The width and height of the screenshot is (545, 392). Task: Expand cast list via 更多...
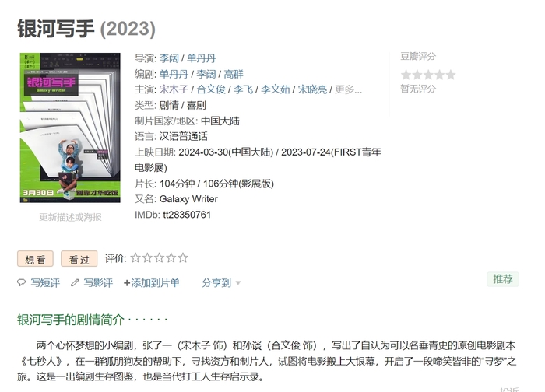348,89
